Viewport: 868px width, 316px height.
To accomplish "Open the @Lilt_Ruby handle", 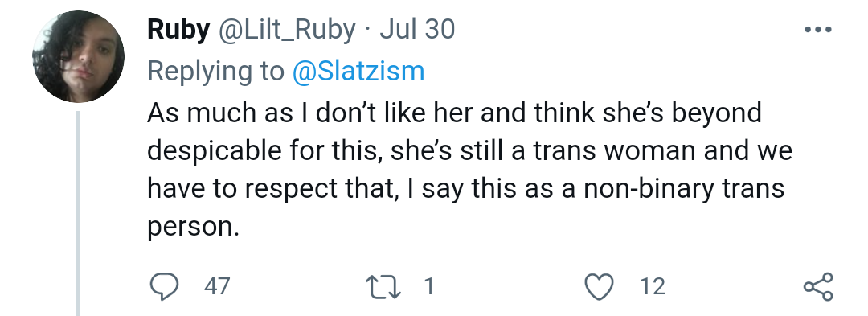I will point(287,30).
